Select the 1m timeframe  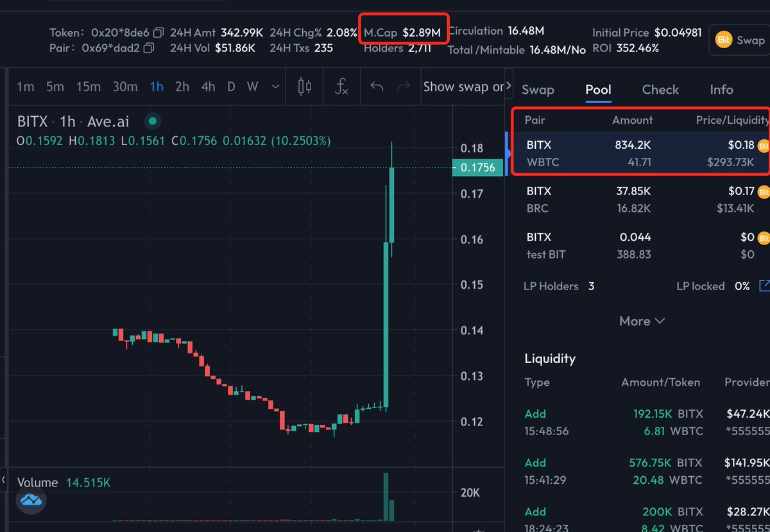pyautogui.click(x=25, y=87)
